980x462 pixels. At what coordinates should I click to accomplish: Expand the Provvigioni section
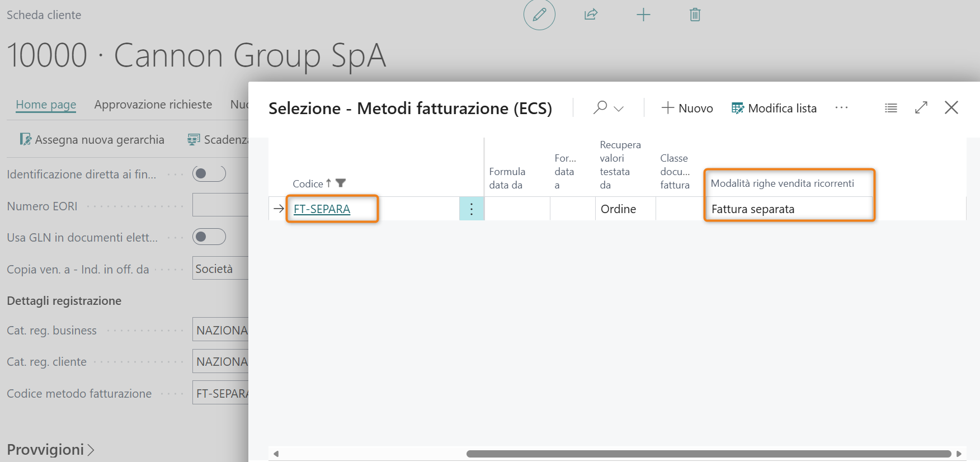click(x=50, y=449)
